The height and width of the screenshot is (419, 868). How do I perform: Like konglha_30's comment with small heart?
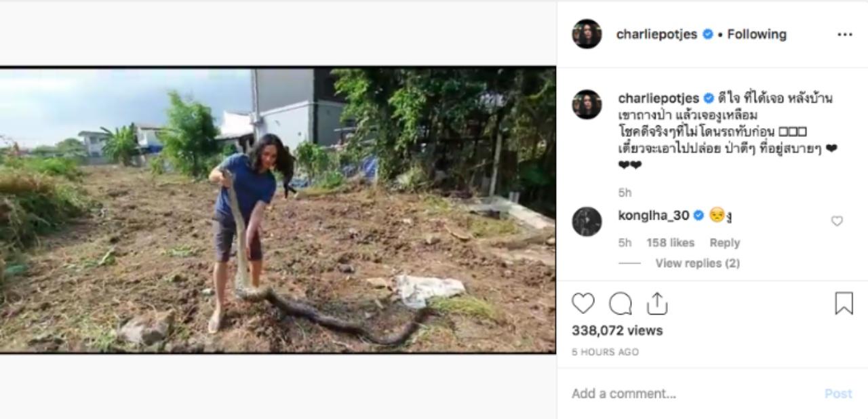[837, 221]
